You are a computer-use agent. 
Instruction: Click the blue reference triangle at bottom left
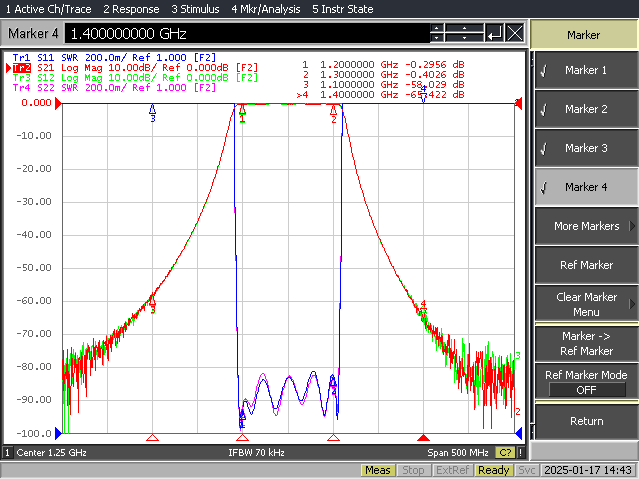pos(58,433)
